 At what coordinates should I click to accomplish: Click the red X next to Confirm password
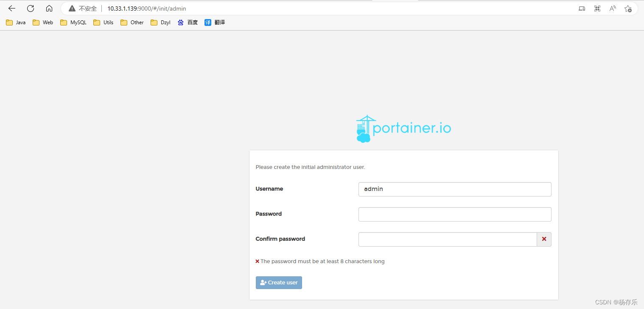point(544,239)
